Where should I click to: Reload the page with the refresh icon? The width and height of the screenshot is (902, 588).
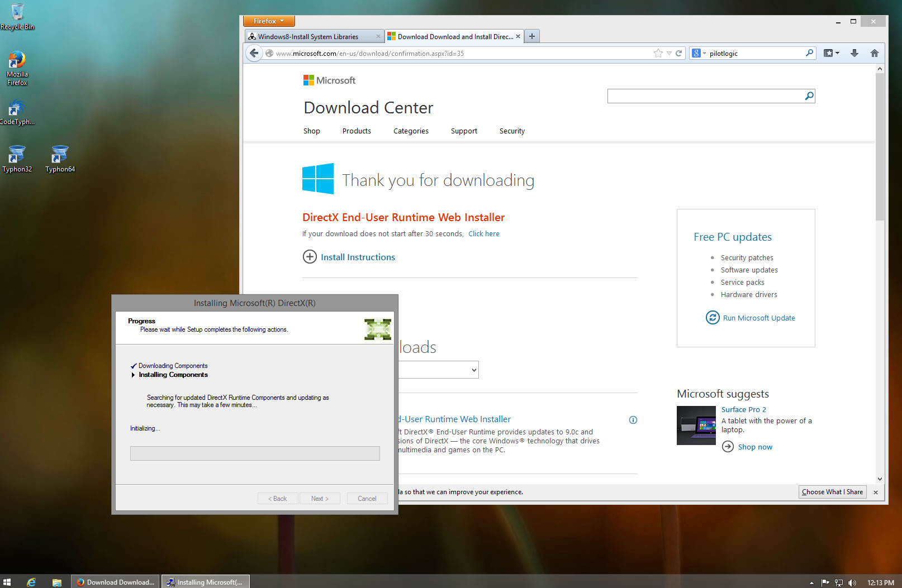[x=678, y=53]
